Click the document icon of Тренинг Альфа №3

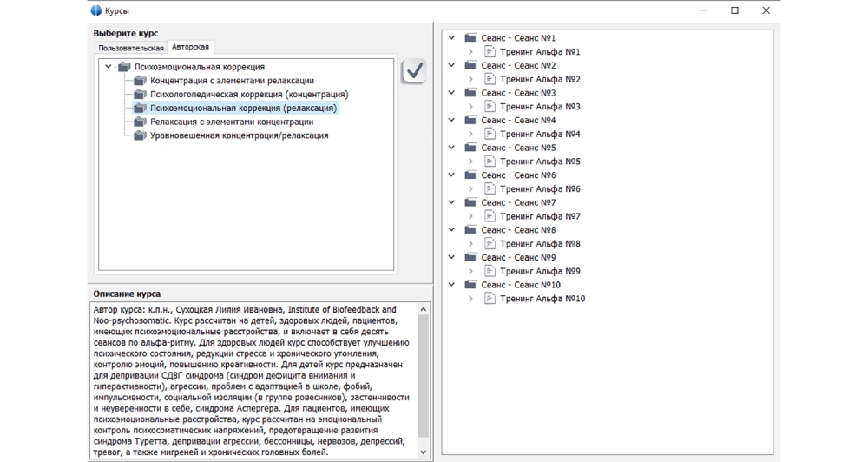(490, 107)
